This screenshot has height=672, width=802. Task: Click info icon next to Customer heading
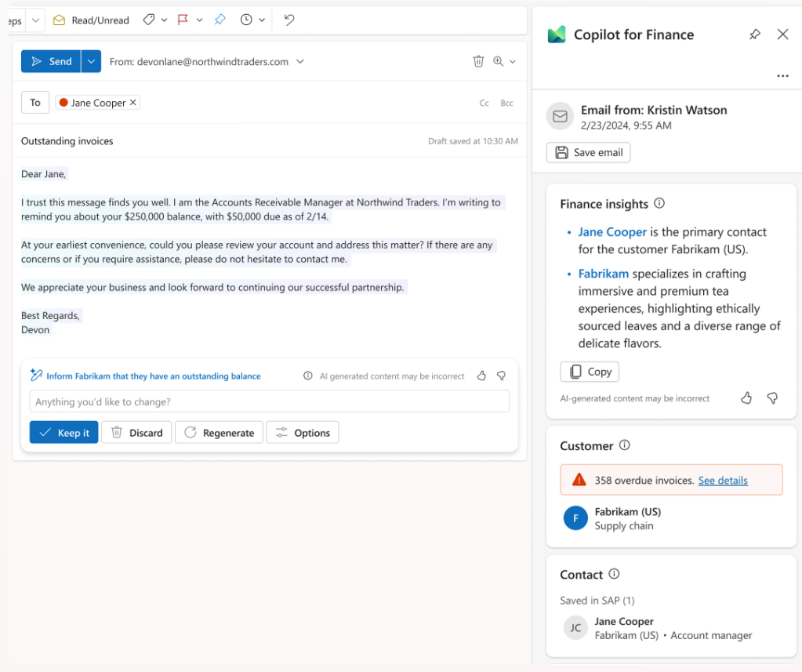click(625, 445)
